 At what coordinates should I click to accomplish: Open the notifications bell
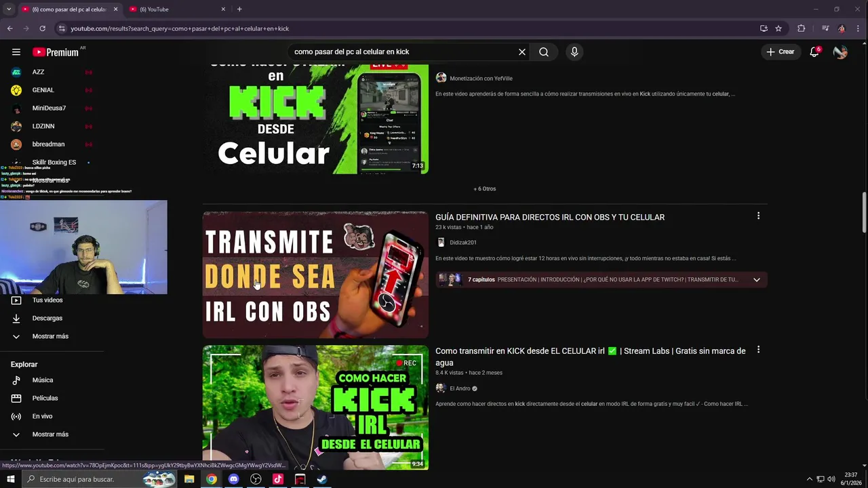pos(814,52)
